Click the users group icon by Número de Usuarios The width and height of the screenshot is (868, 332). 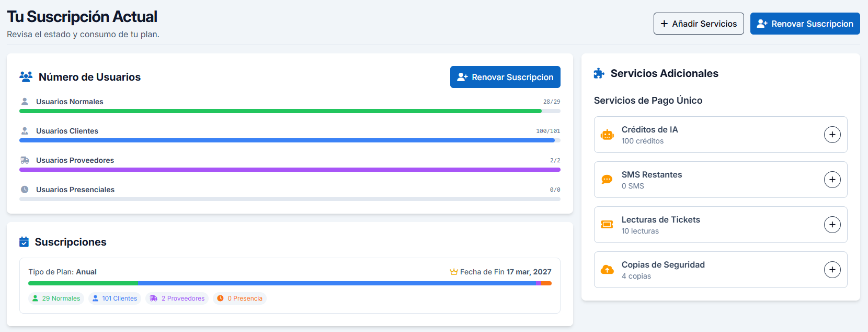(26, 77)
